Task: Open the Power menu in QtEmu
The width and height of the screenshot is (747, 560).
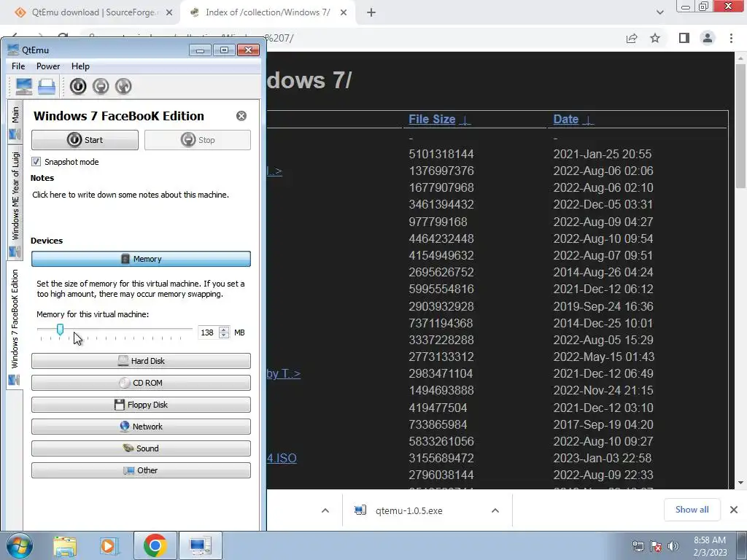Action: [x=48, y=66]
